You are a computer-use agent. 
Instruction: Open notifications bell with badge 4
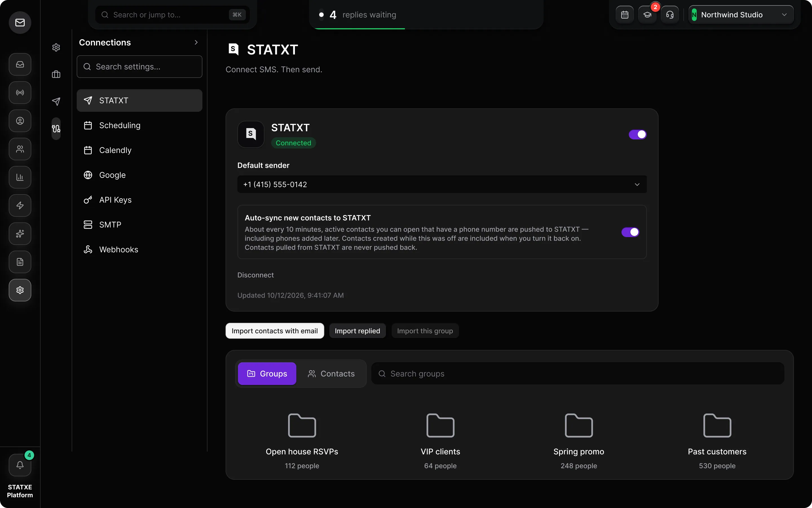pos(20,465)
